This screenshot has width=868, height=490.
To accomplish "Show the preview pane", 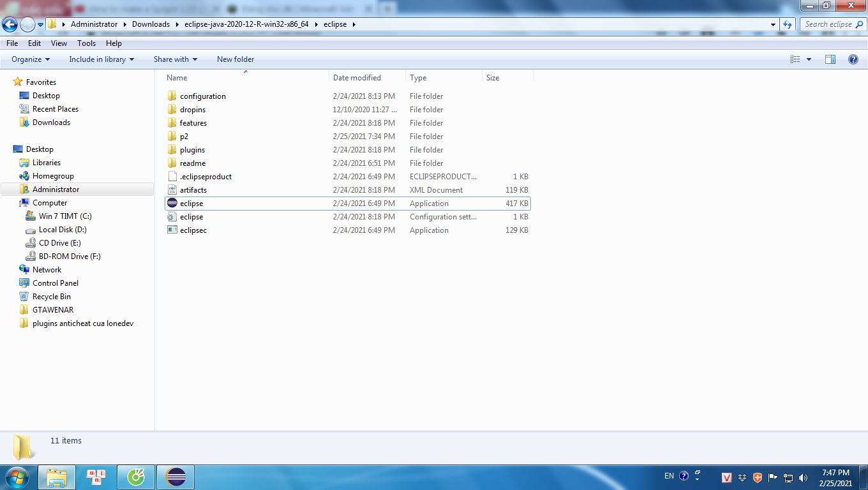I will (x=830, y=59).
